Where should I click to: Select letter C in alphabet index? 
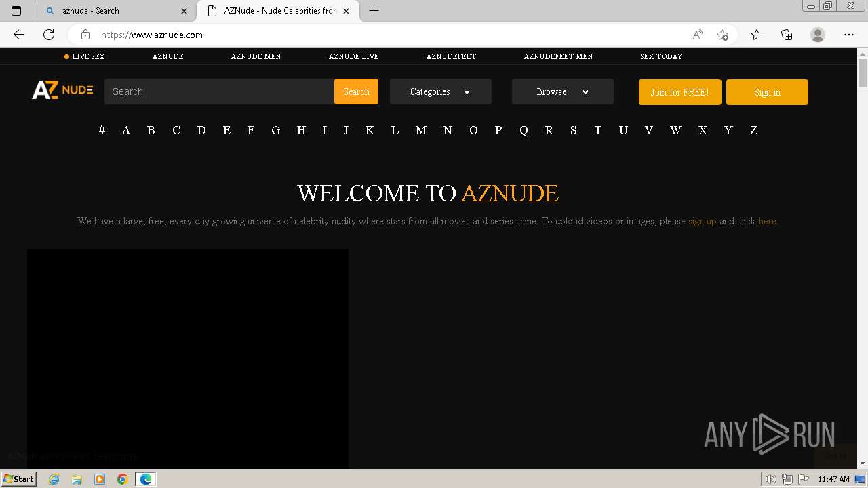pyautogui.click(x=176, y=130)
